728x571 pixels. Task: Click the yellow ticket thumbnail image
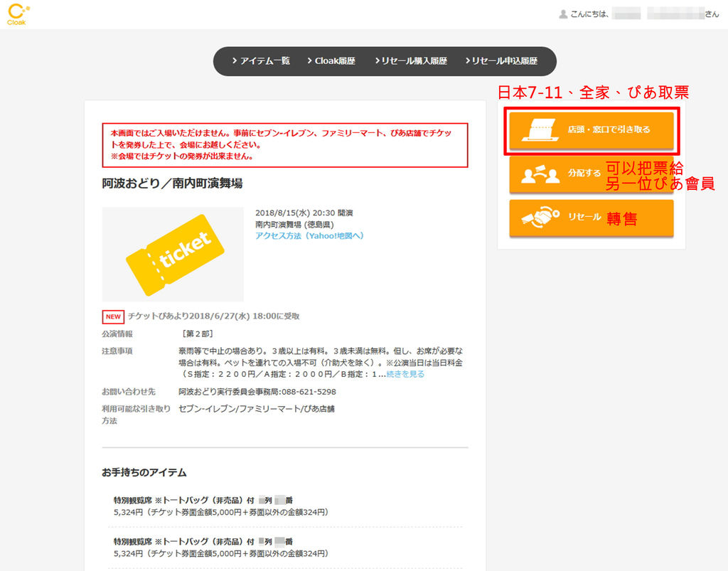pos(173,255)
